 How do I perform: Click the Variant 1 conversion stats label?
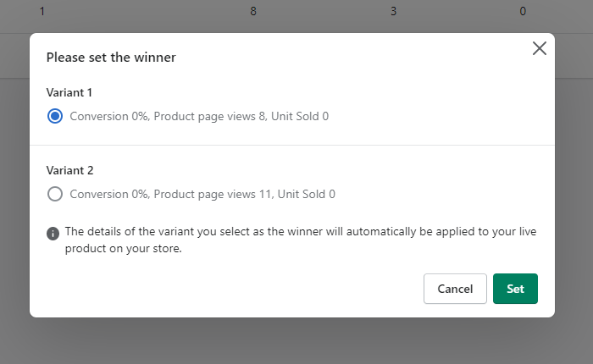coord(199,116)
